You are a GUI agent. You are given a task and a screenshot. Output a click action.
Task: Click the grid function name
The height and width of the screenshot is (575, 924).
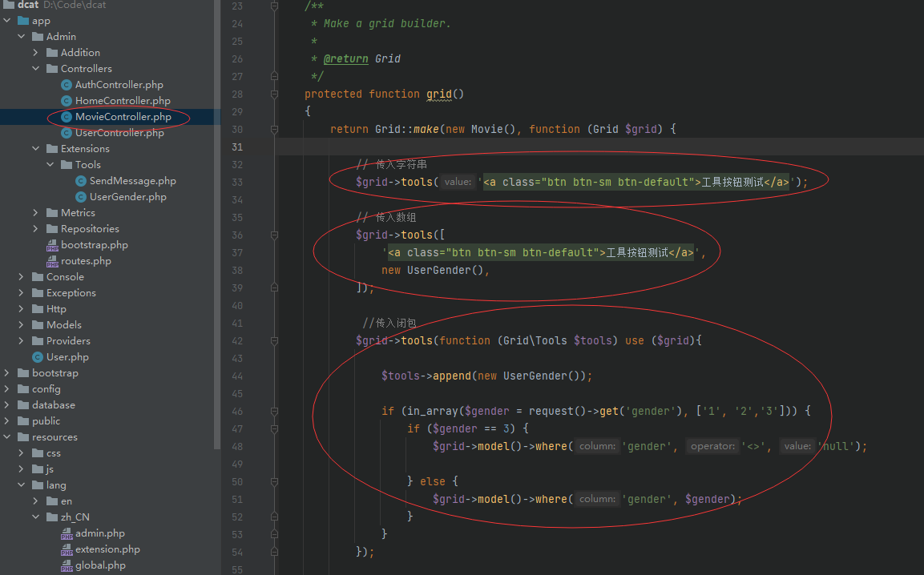(439, 94)
